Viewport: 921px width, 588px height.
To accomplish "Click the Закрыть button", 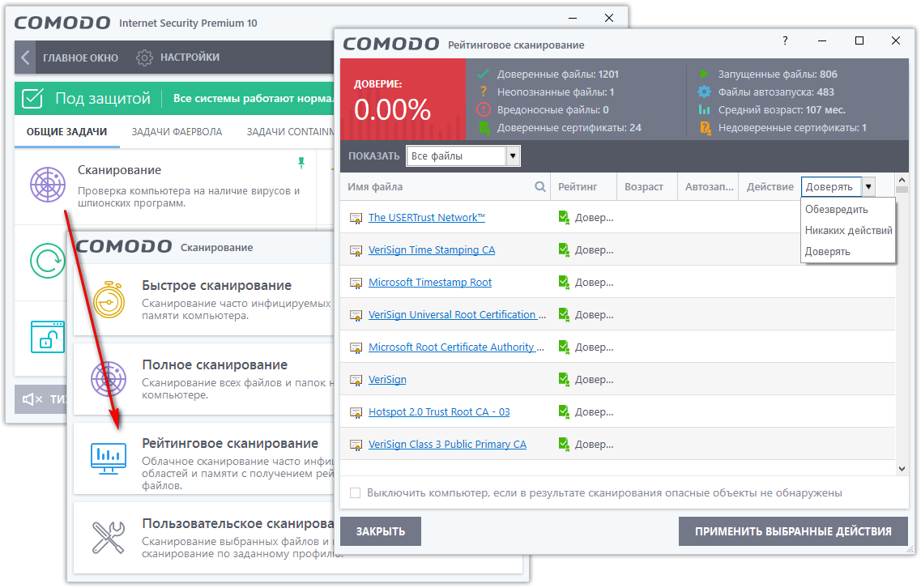I will (381, 531).
